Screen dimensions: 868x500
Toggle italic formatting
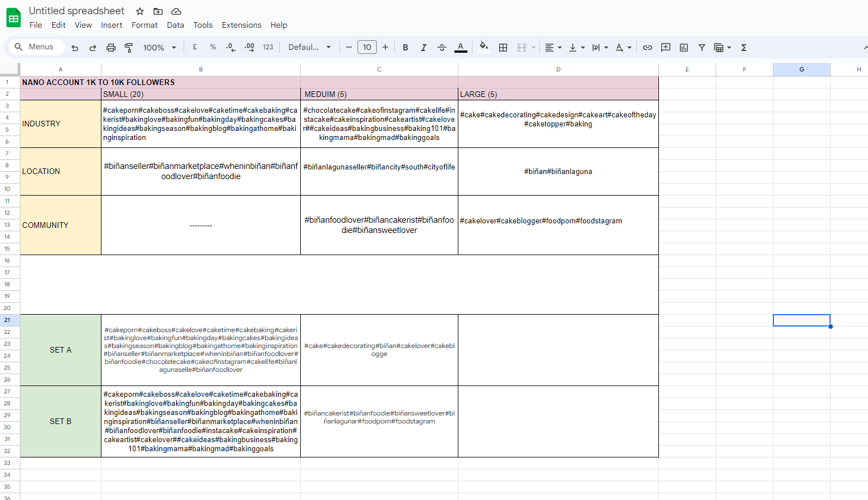tap(424, 48)
